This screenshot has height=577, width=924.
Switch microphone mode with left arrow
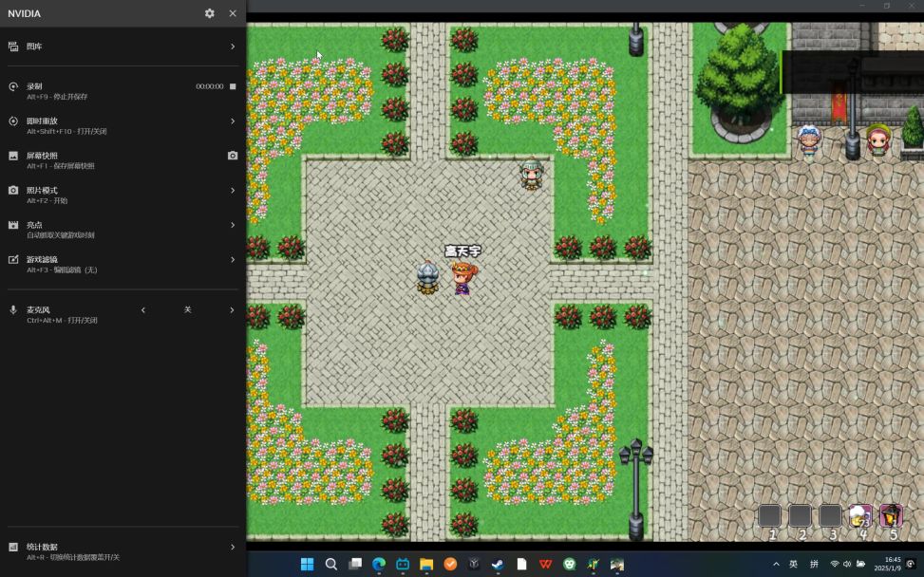click(143, 310)
